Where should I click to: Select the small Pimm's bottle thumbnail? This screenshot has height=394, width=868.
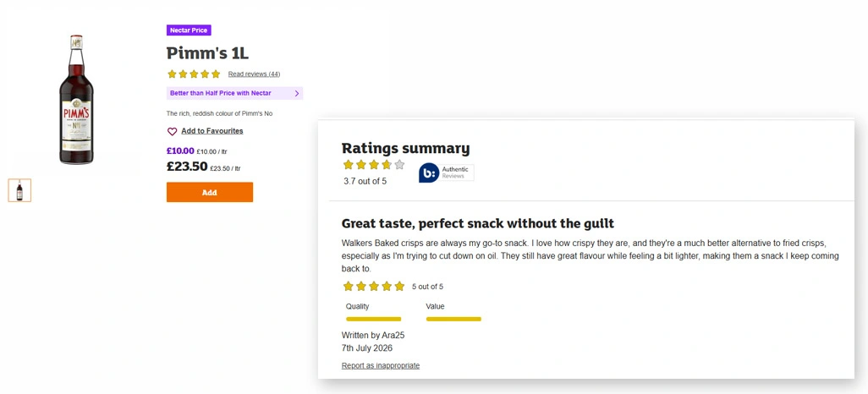pos(19,190)
